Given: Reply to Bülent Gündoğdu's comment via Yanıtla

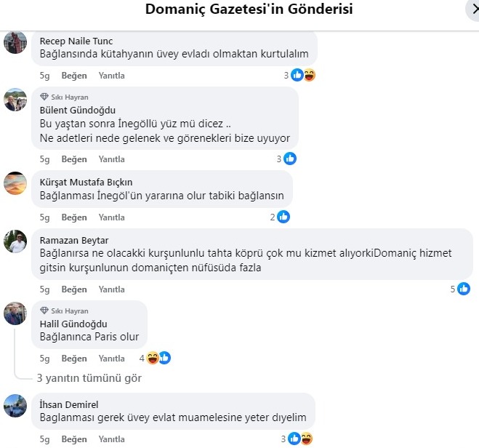Looking at the screenshot, I should [x=112, y=159].
